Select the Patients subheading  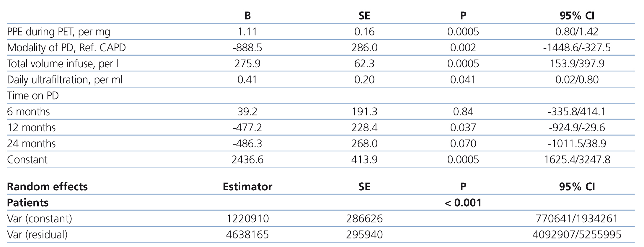coord(28,203)
